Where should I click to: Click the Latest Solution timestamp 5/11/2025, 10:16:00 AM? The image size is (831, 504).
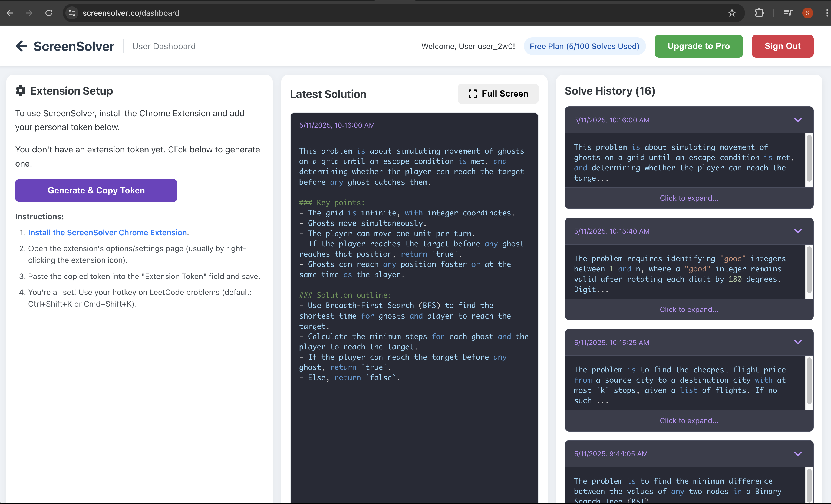coord(337,125)
